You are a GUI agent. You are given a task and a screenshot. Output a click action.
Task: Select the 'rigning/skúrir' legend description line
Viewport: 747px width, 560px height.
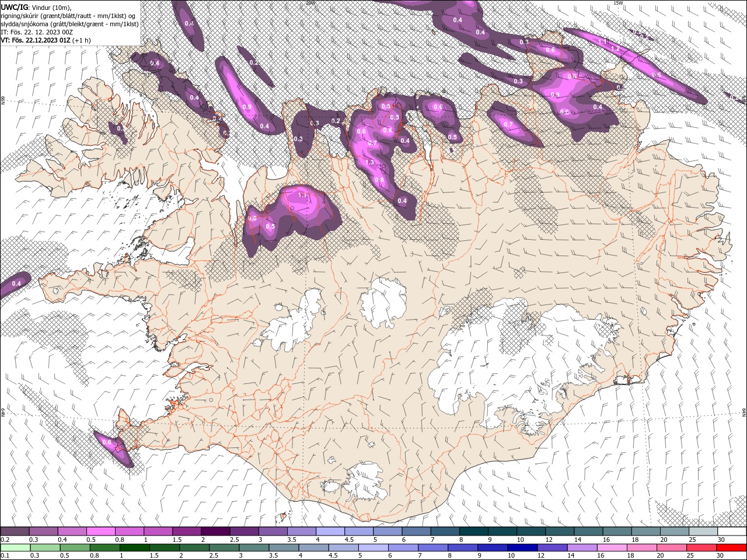click(x=68, y=15)
